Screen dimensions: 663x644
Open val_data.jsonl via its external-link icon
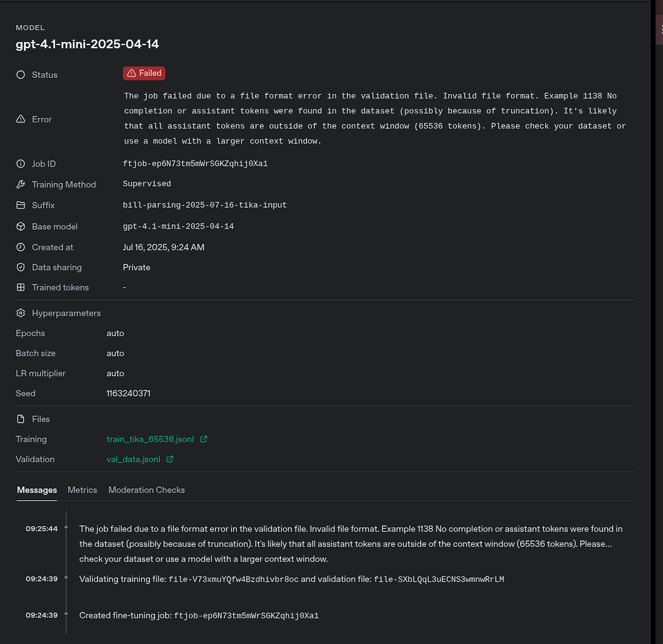point(169,459)
